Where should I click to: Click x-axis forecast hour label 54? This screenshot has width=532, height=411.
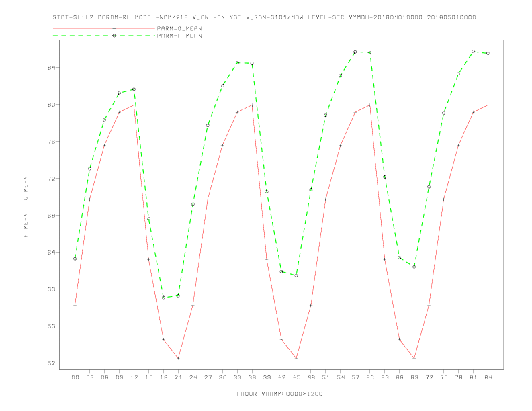pyautogui.click(x=341, y=377)
